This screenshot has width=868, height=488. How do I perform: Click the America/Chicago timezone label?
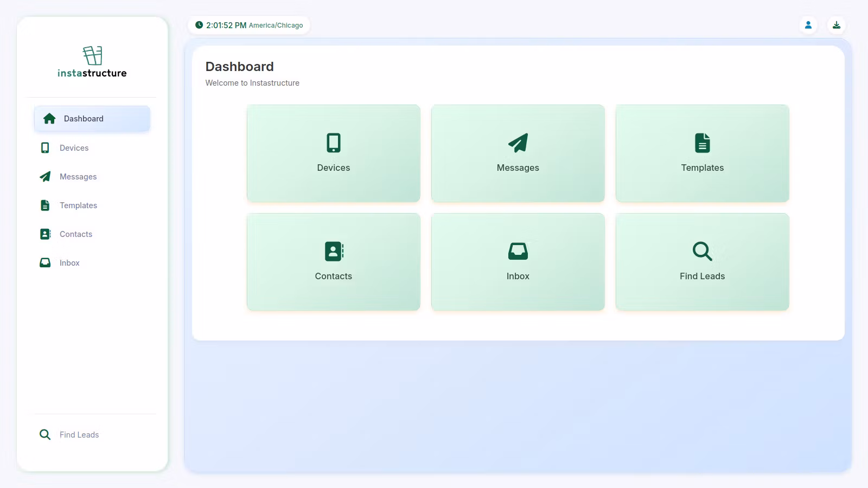(276, 25)
